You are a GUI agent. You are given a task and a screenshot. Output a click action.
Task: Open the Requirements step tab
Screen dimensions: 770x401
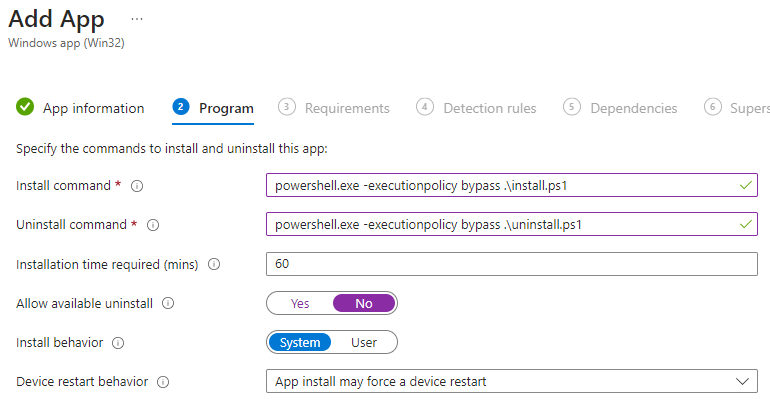[x=346, y=108]
